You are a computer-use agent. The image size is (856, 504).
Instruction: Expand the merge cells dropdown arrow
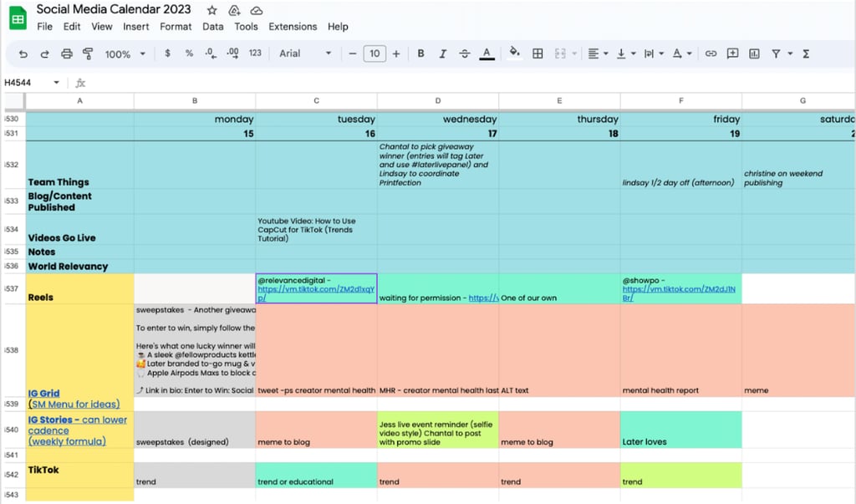pos(574,53)
